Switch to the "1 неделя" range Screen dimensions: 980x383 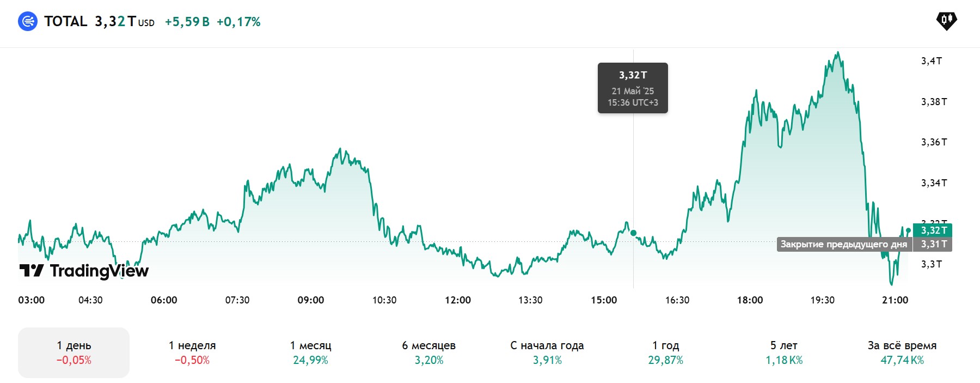click(192, 352)
